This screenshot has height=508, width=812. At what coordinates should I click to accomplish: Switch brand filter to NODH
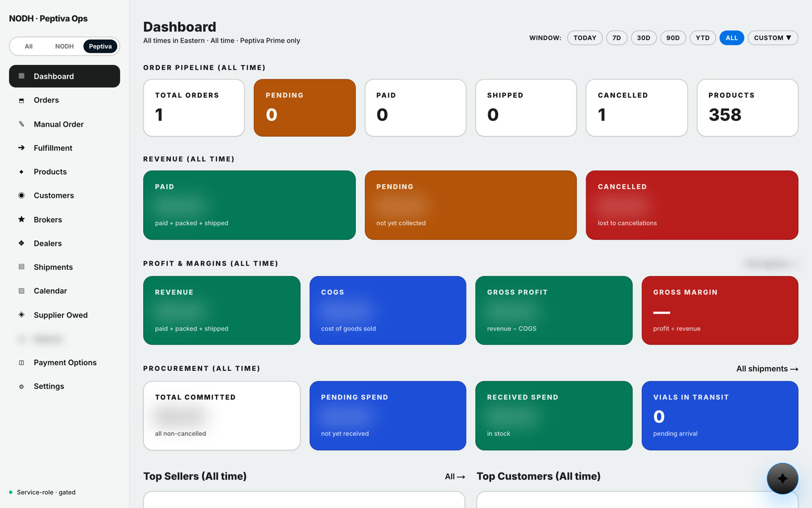64,46
